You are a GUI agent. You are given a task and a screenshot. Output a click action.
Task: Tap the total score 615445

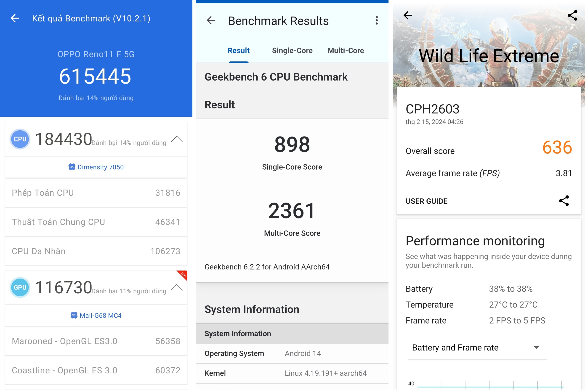click(95, 76)
